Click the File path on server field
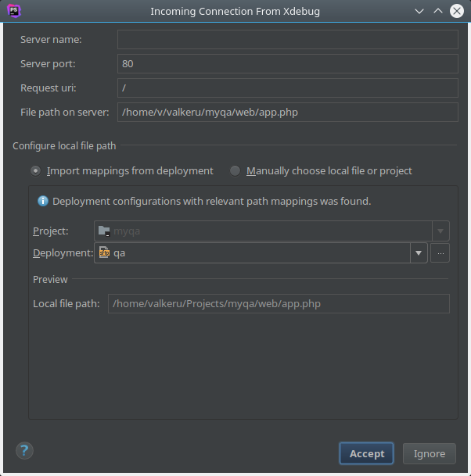This screenshot has width=471, height=476. point(287,112)
